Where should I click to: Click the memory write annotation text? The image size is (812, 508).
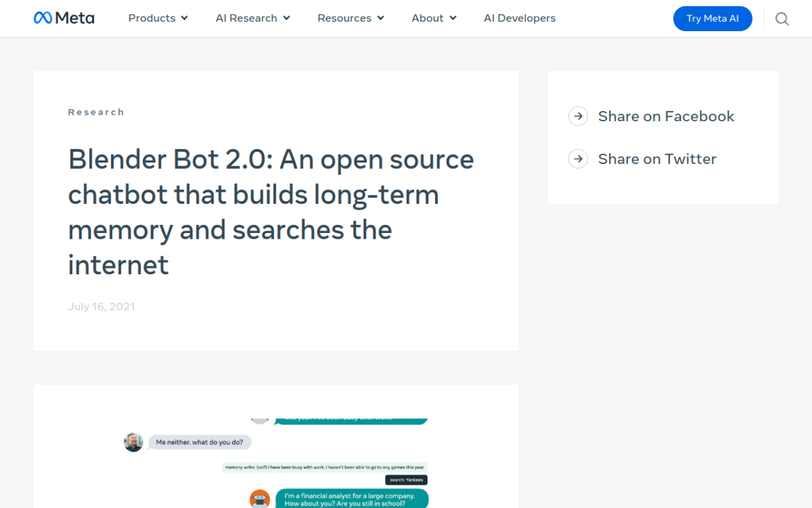pos(325,467)
